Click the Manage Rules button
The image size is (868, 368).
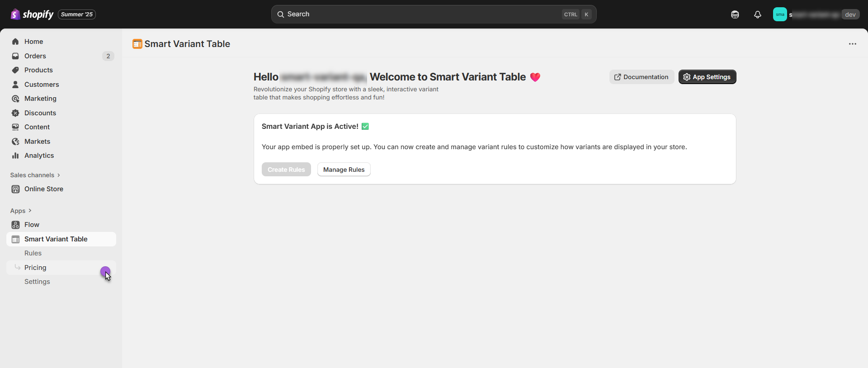coord(344,170)
